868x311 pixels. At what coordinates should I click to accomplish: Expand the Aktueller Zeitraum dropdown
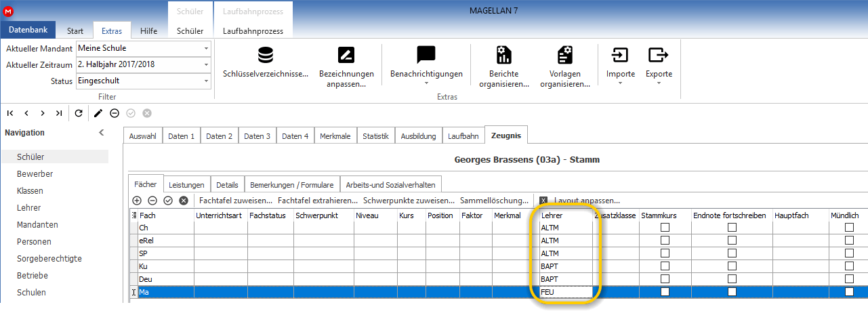[206, 65]
